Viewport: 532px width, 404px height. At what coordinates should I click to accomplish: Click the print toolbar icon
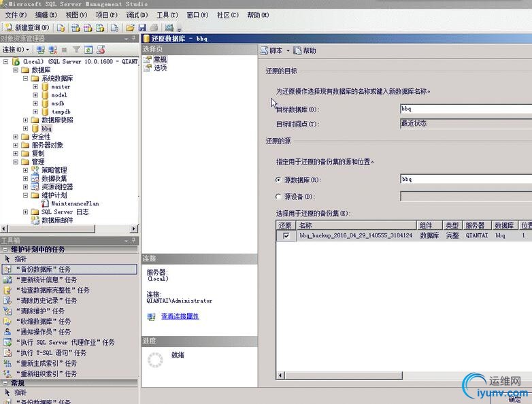(154, 27)
